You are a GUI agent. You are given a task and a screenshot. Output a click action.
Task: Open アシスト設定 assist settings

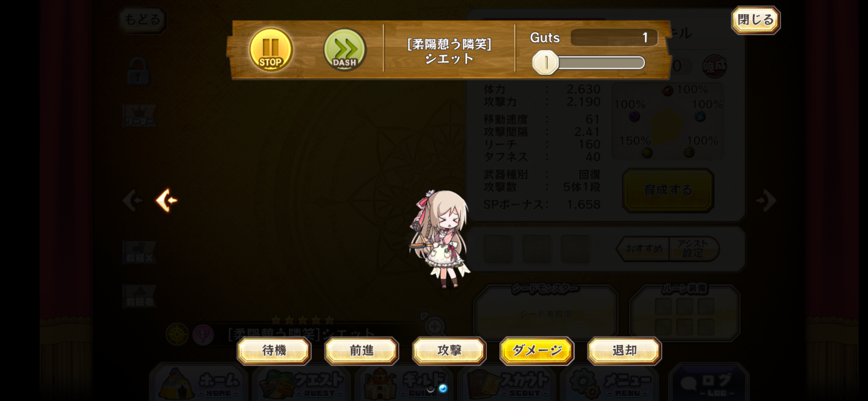coord(693,248)
